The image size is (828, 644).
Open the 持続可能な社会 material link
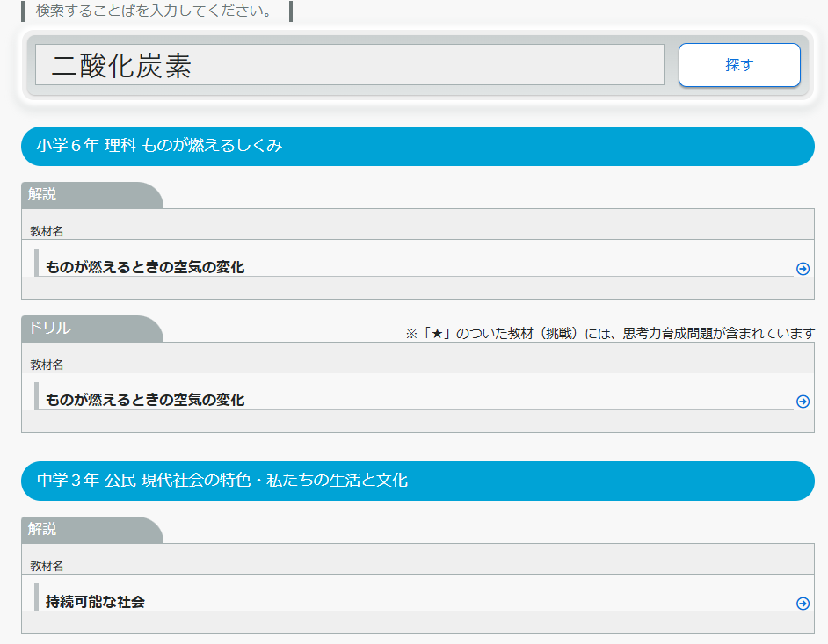point(95,602)
